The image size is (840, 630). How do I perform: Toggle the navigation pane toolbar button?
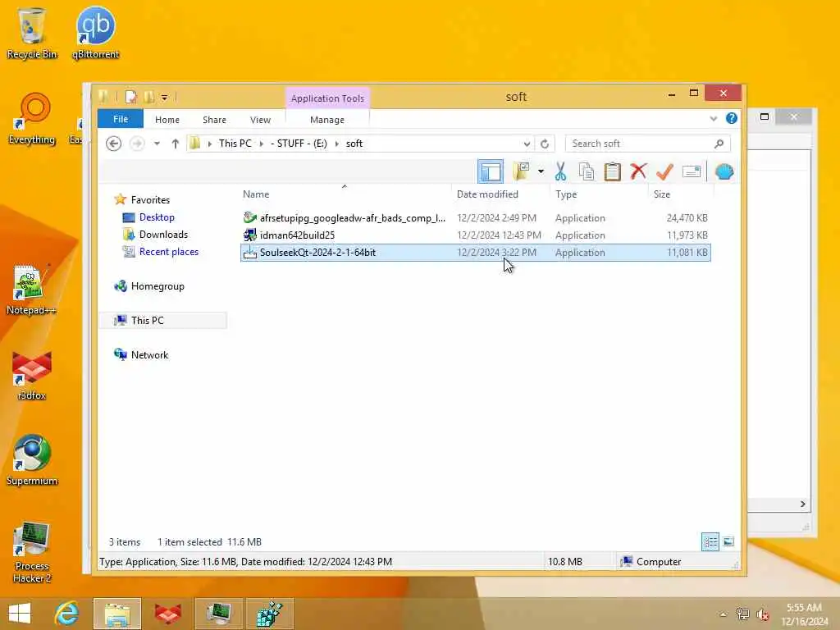point(491,171)
